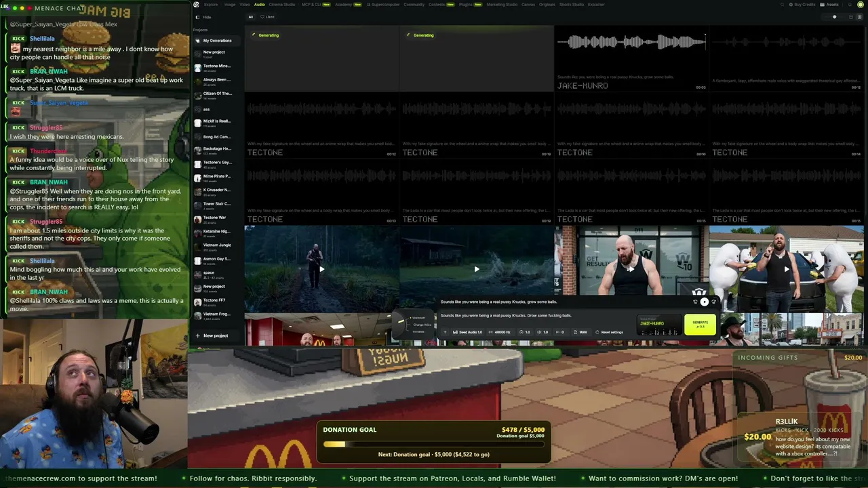Adjust the speed value 1.0 setting
The width and height of the screenshot is (868, 488).
point(526,332)
